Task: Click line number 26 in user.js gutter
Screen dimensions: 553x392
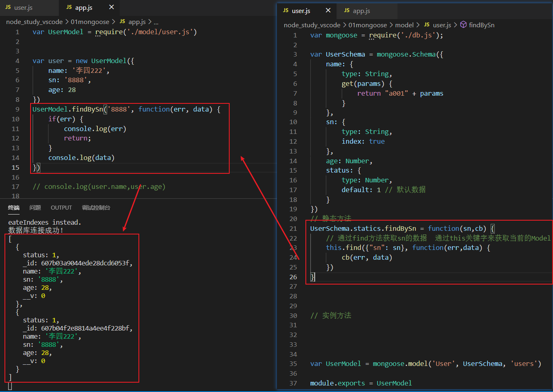Action: (293, 277)
